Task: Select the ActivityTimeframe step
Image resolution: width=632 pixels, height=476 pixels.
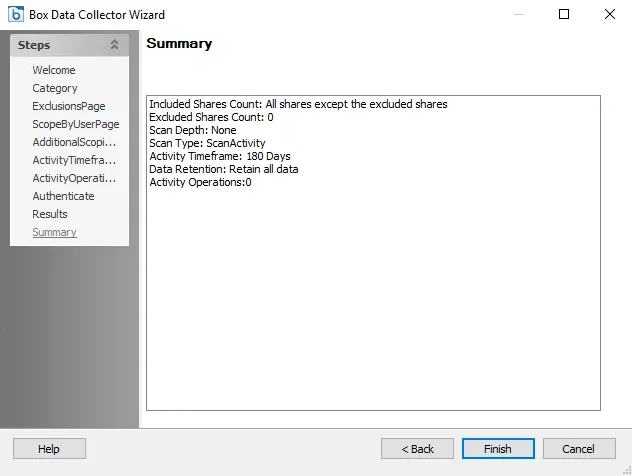Action: tap(74, 160)
